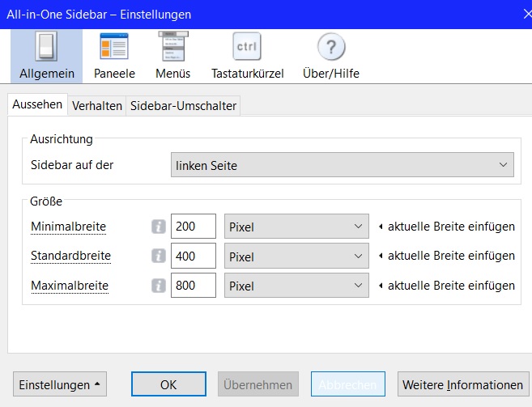The height and width of the screenshot is (407, 532).
Task: Open the Menüs settings section
Action: click(x=174, y=57)
